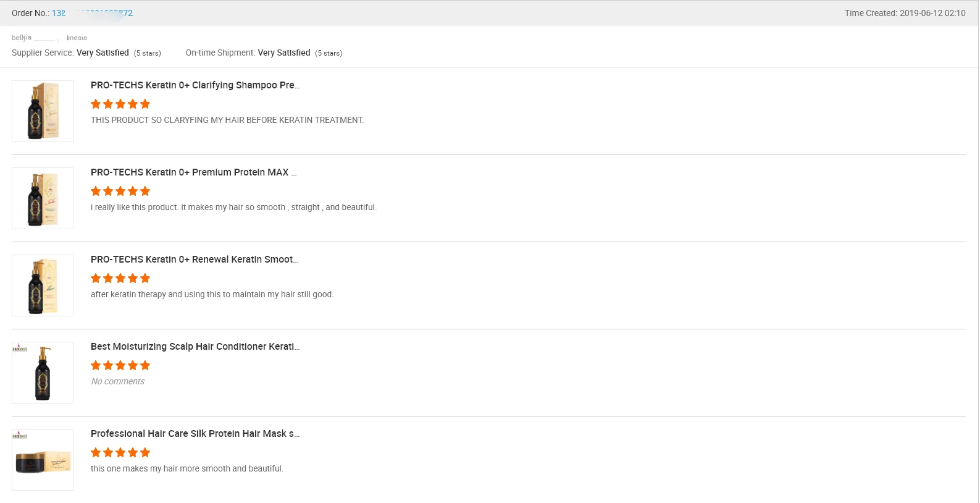Click the Clarifying Shampoo product thumbnail
This screenshot has width=980, height=503.
(x=43, y=111)
